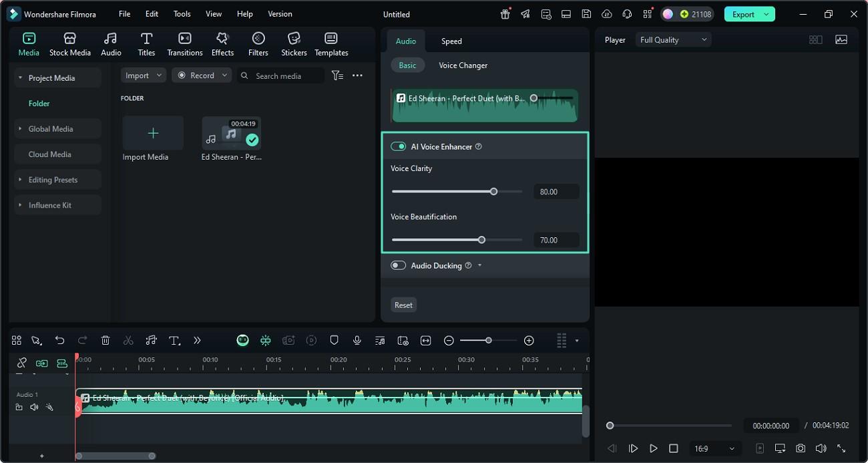
Task: Click the Reset button in Audio panel
Action: pyautogui.click(x=403, y=305)
